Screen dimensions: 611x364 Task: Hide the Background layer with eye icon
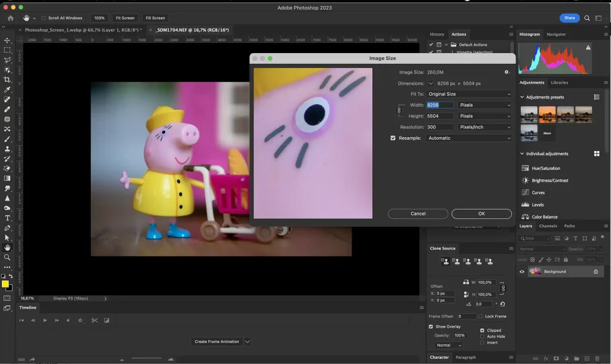pyautogui.click(x=522, y=272)
